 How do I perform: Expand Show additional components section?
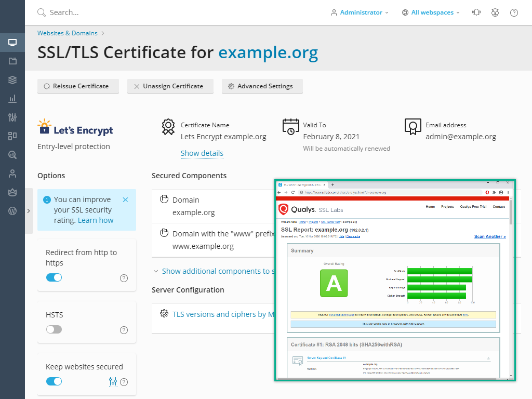click(213, 271)
